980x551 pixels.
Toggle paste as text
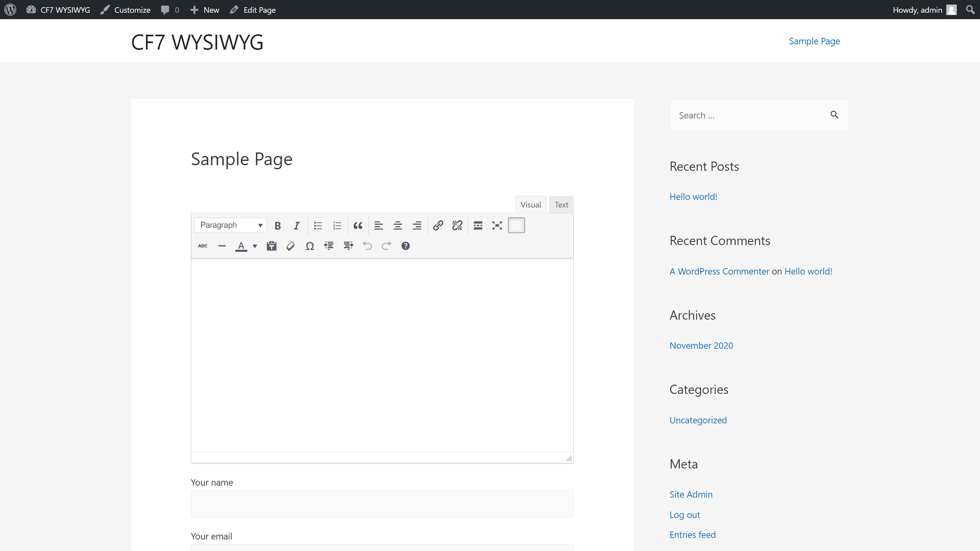(x=272, y=246)
